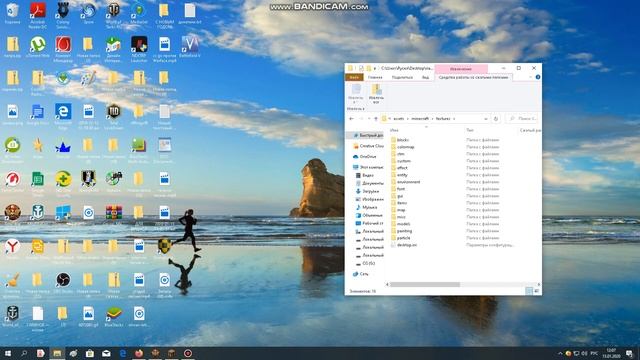Open the minecraft breadcrumb segment
The height and width of the screenshot is (360, 640).
tap(420, 118)
